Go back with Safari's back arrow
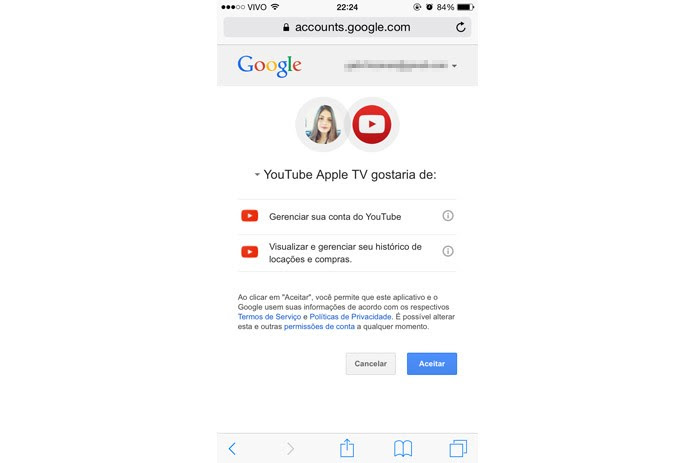 click(x=232, y=448)
